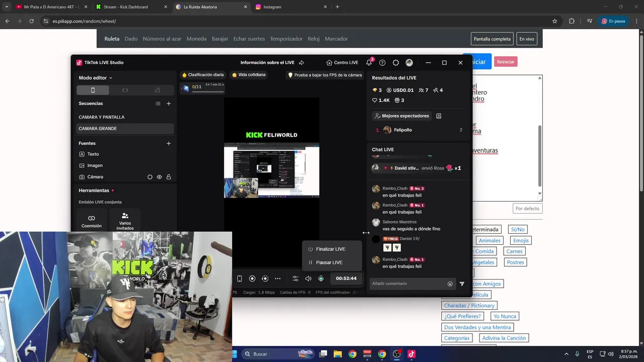Open Clasificación diaria chip
The height and width of the screenshot is (362, 644).
click(x=203, y=75)
